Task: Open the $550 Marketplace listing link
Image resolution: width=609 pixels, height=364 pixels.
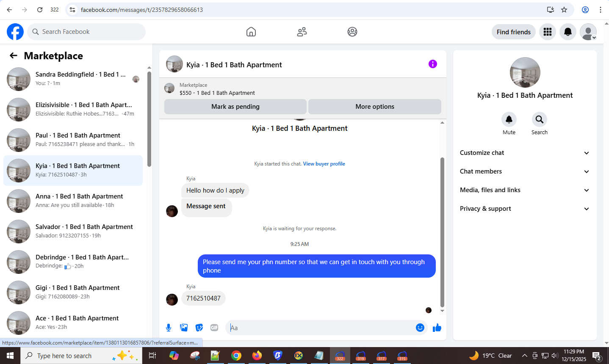Action: (x=217, y=93)
